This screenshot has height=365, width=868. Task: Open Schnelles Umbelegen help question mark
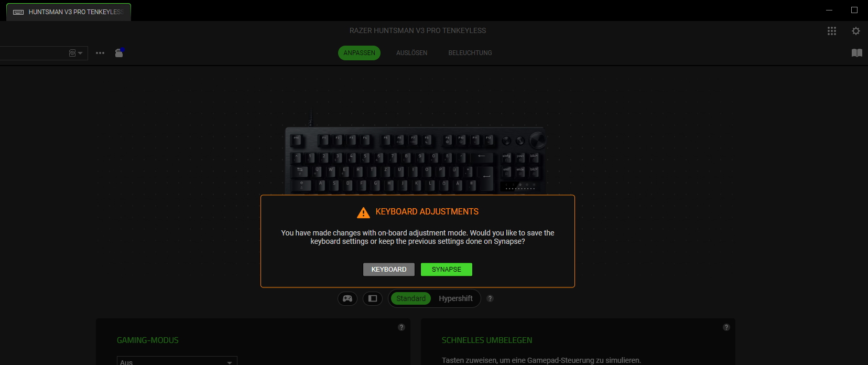[x=726, y=327]
